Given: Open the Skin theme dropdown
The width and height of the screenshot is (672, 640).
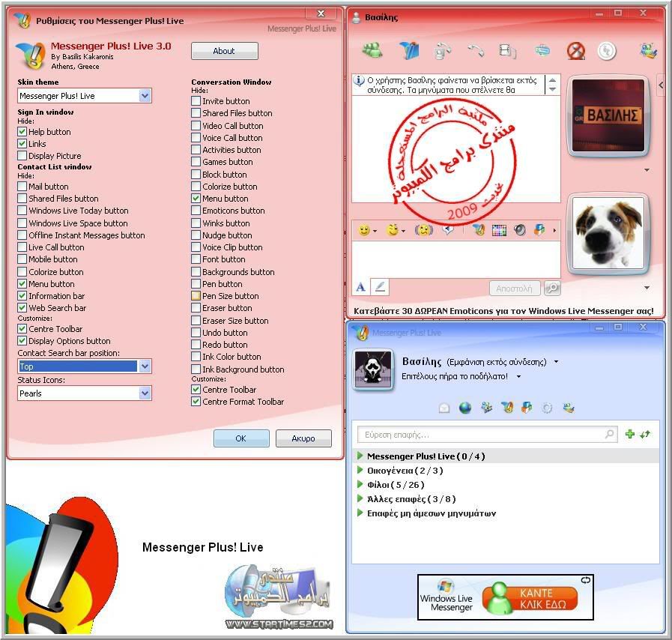Looking at the screenshot, I should pos(145,96).
